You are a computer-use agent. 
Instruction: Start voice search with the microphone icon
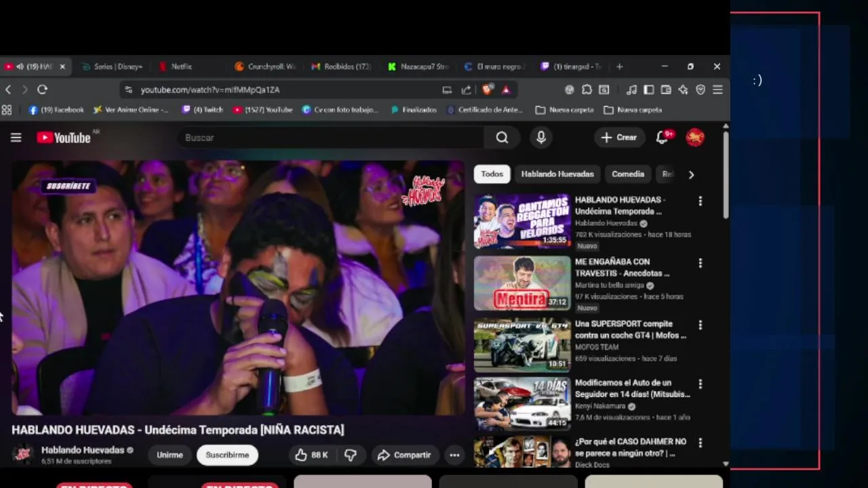point(541,138)
